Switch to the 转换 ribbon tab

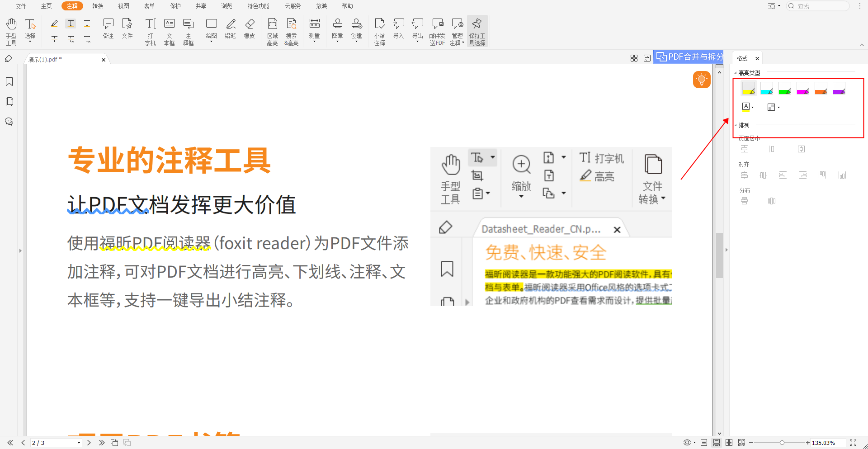(x=98, y=6)
